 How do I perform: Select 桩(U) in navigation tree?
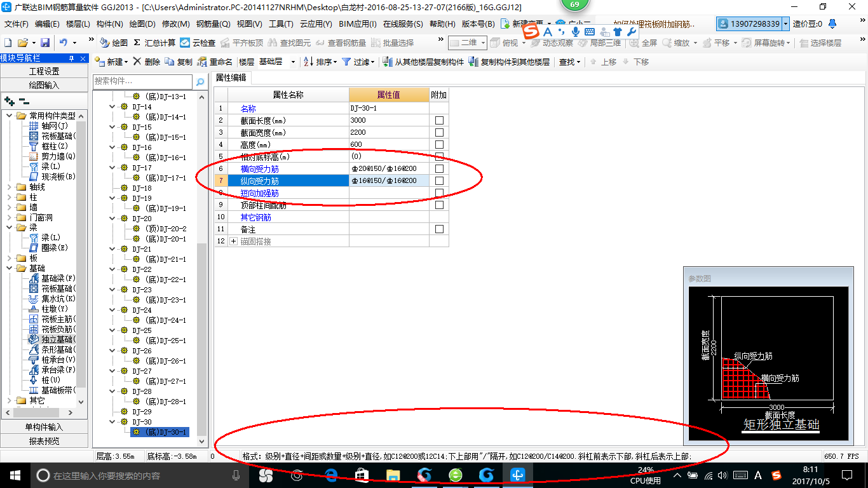tap(45, 380)
